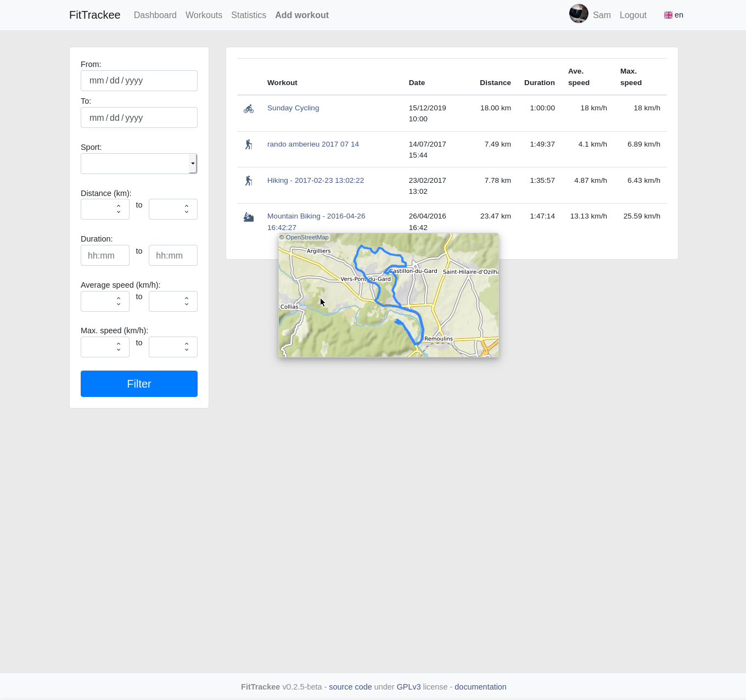Image resolution: width=746 pixels, height=700 pixels.
Task: Open the Statistics page from navbar
Action: [249, 15]
